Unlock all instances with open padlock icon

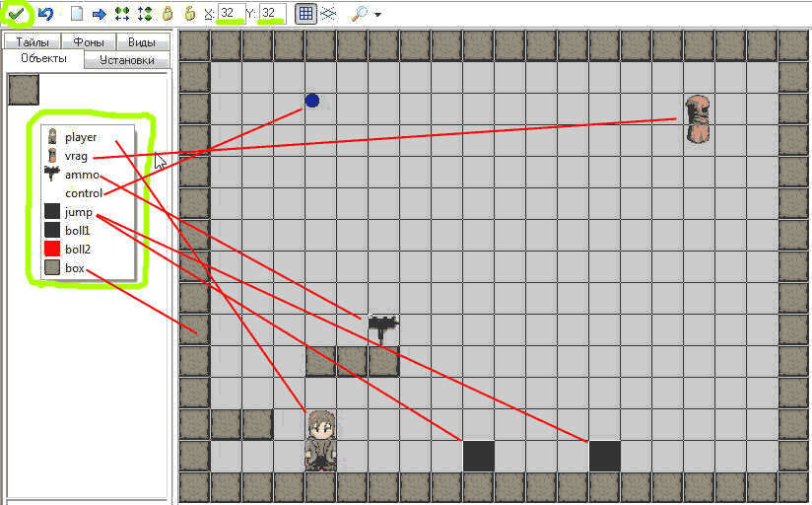point(190,14)
